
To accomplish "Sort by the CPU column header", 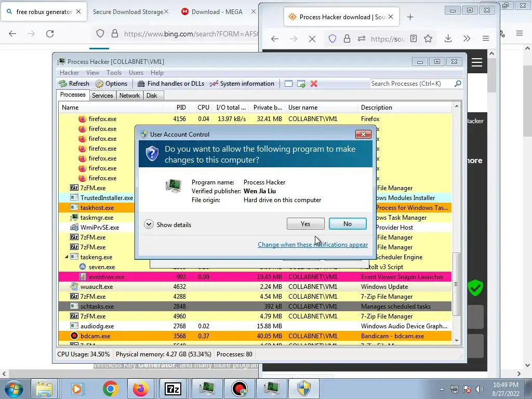I will coord(201,108).
